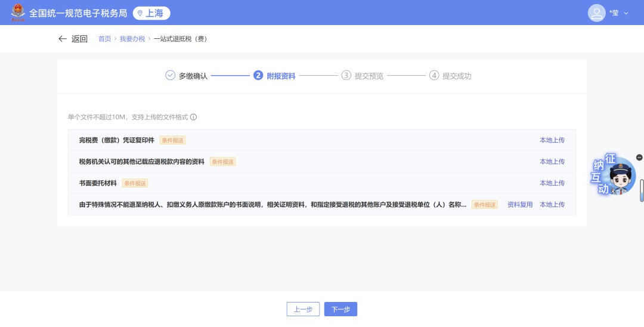
Task: Click the info icon beside file format hint
Action: 193,118
